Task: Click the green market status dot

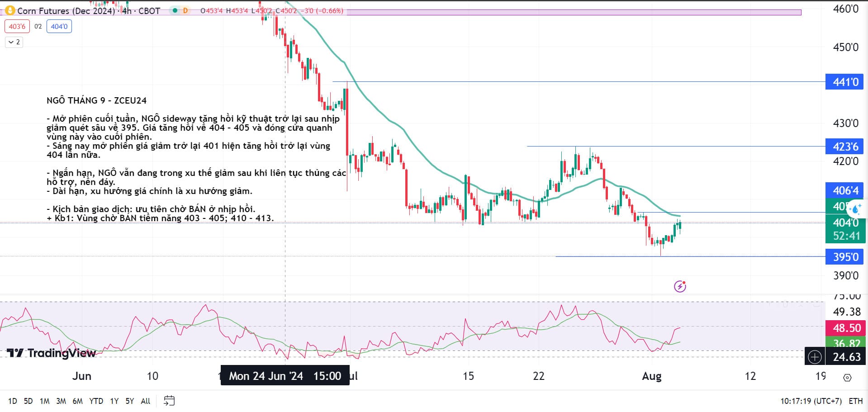Action: [x=175, y=10]
